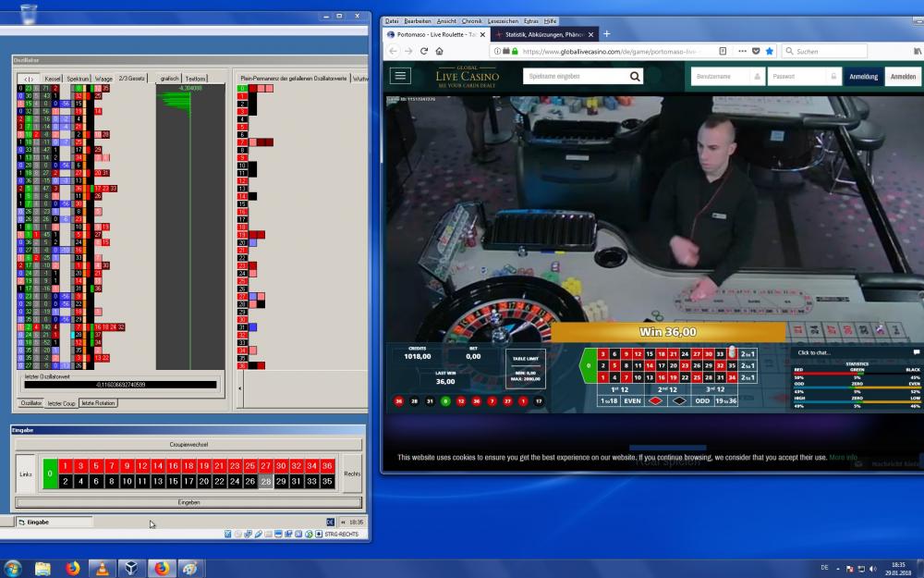This screenshot has height=578, width=924.
Task: Close the Statistik, Abkürzungen tab
Action: (591, 35)
